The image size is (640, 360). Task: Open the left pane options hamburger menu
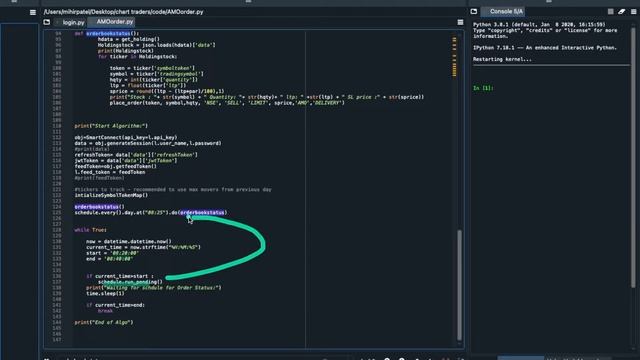33,13
